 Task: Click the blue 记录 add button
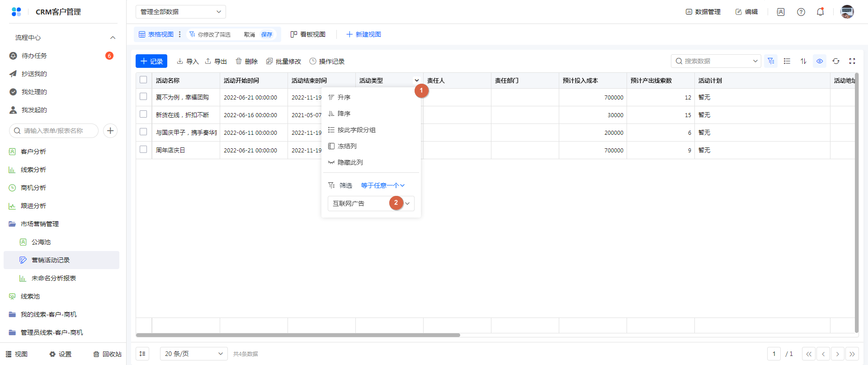click(x=151, y=61)
